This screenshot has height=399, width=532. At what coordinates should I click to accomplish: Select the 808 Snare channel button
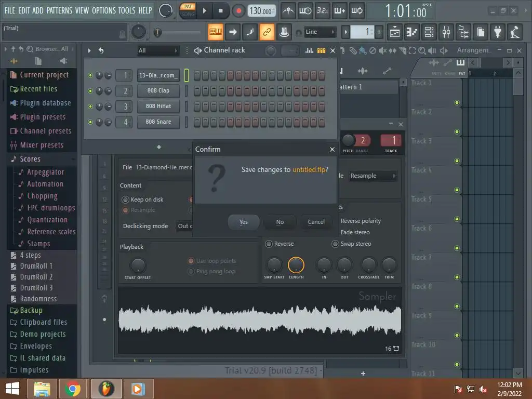click(x=158, y=122)
